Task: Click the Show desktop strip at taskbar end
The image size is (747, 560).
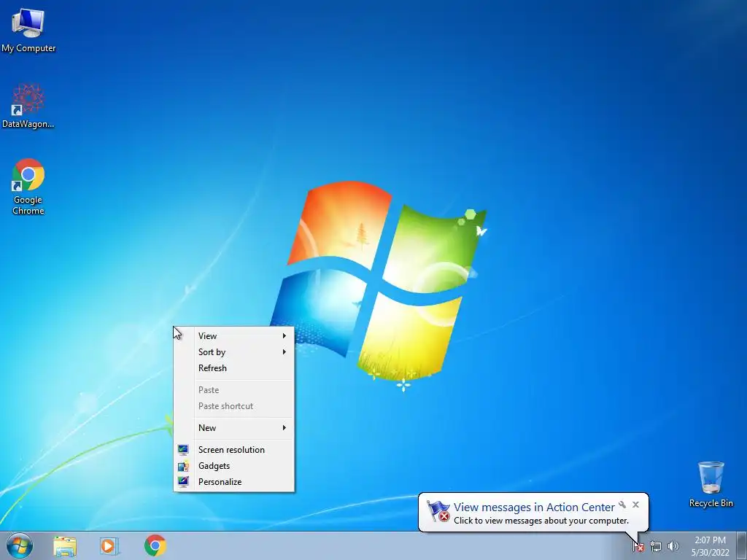Action: tap(742, 545)
